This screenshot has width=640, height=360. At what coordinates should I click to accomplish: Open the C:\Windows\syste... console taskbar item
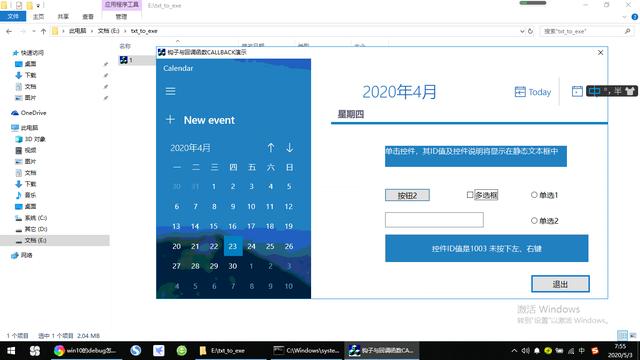click(307, 351)
